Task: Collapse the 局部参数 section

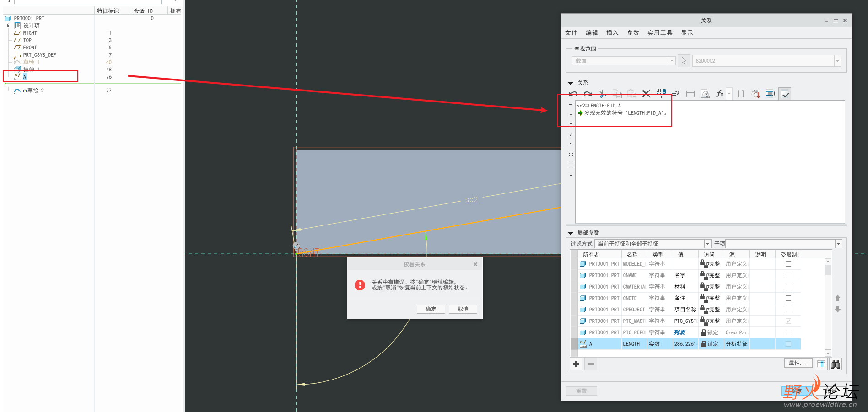Action: tap(571, 233)
